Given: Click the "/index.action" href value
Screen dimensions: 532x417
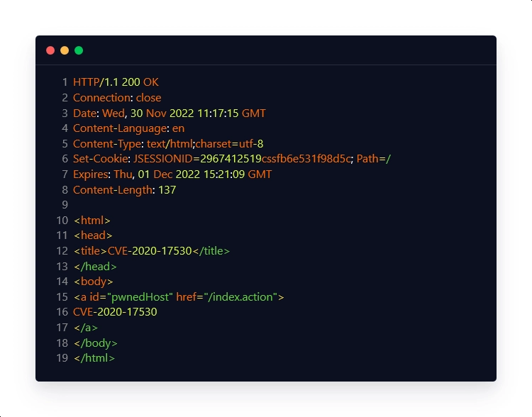Looking at the screenshot, I should click(x=240, y=297).
